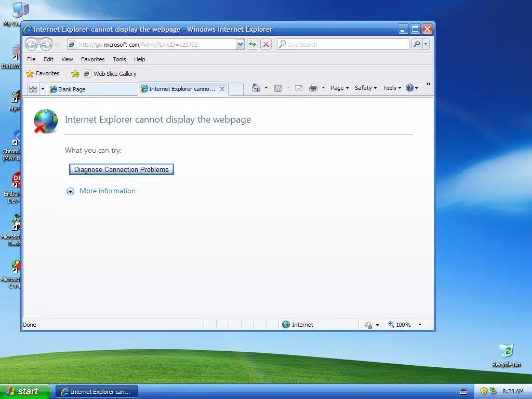The image size is (532, 399).
Task: Open the Web Slice Gallery link
Action: tap(110, 74)
